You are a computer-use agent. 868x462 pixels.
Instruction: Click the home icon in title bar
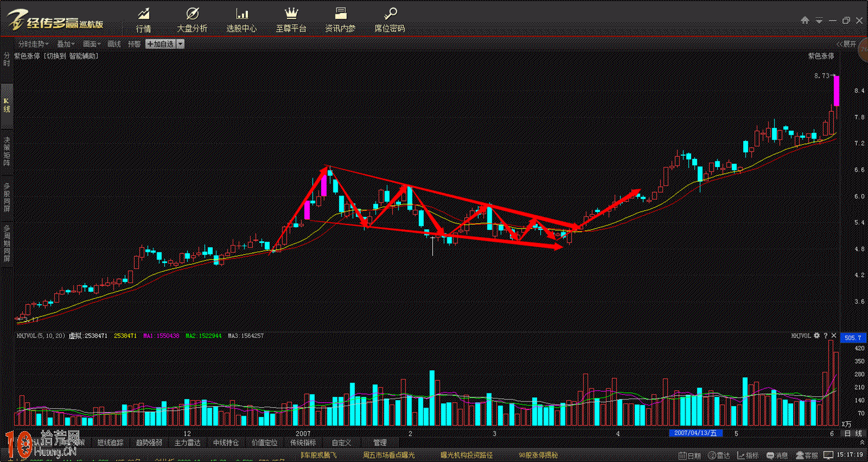coord(805,20)
